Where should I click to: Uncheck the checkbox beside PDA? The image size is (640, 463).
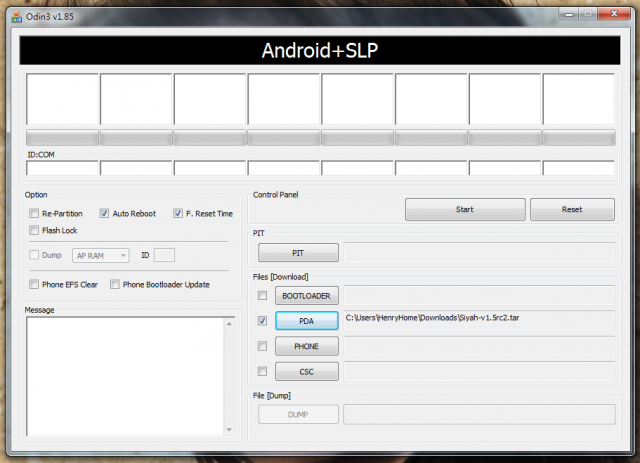[x=262, y=321]
